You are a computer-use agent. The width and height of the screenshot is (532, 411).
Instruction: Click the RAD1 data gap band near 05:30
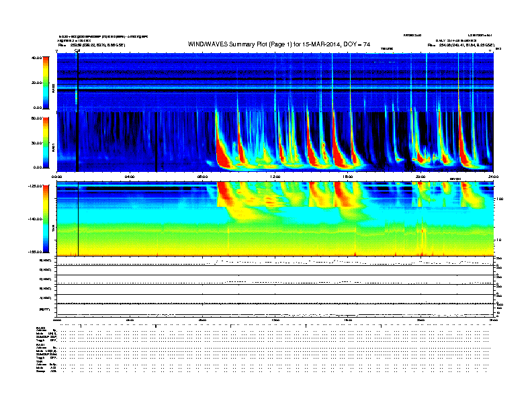coord(156,142)
